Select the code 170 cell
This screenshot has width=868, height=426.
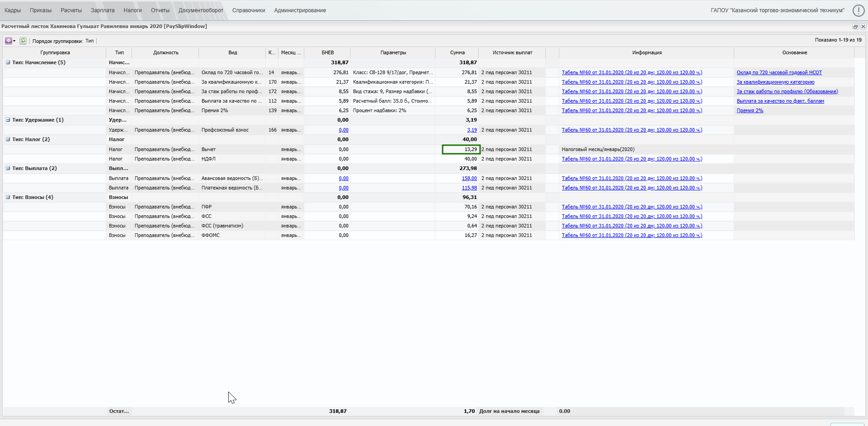(x=272, y=82)
